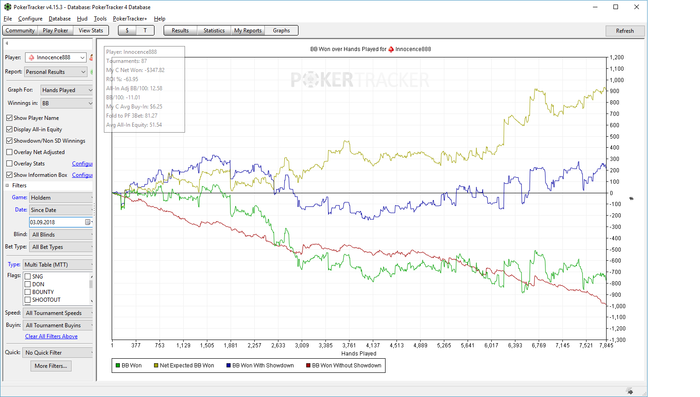700x397 pixels.
Task: Open the Tools menu
Action: (100, 19)
